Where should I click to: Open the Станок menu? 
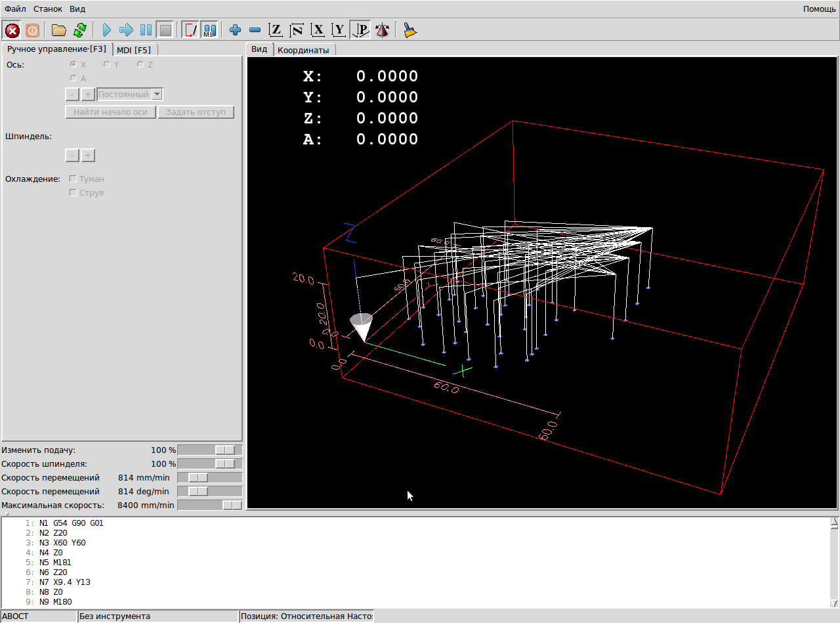[48, 9]
